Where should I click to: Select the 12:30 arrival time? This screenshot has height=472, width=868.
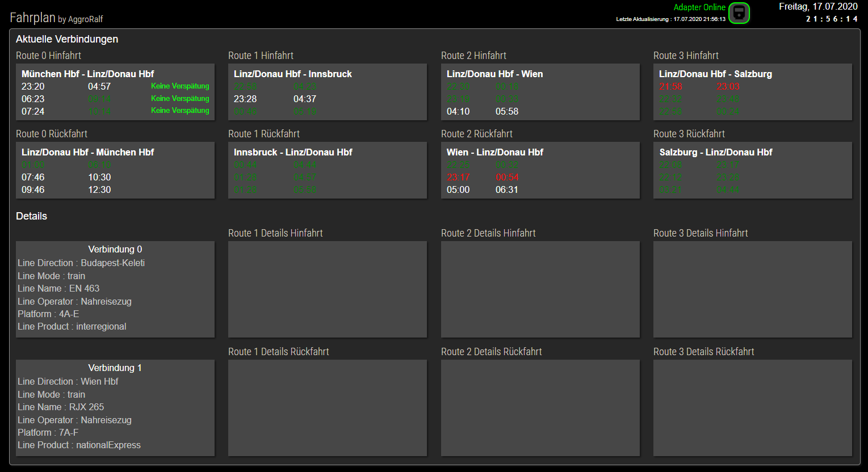99,189
